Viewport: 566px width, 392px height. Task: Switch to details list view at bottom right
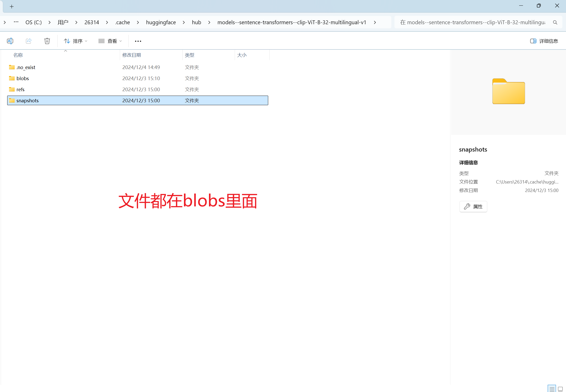[x=552, y=388]
